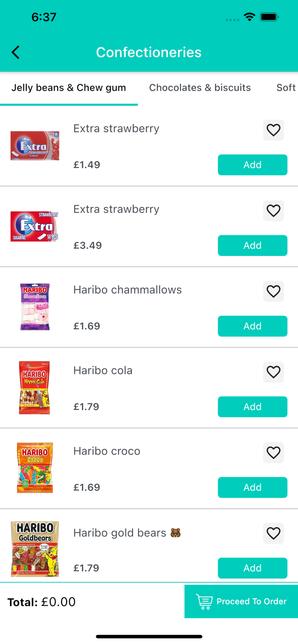Viewport: 298px width, 644px height.
Task: Favorite the £3.49 Extra strawberry gum
Action: (x=273, y=211)
